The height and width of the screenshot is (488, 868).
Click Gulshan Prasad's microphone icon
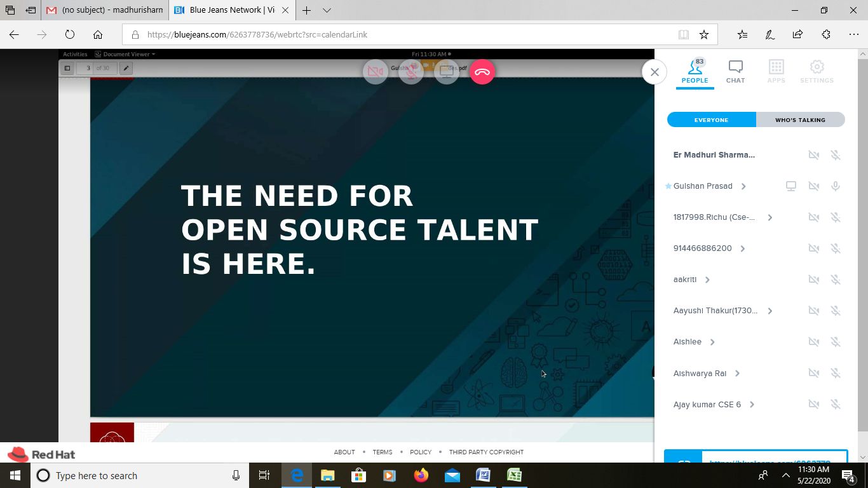coord(836,186)
